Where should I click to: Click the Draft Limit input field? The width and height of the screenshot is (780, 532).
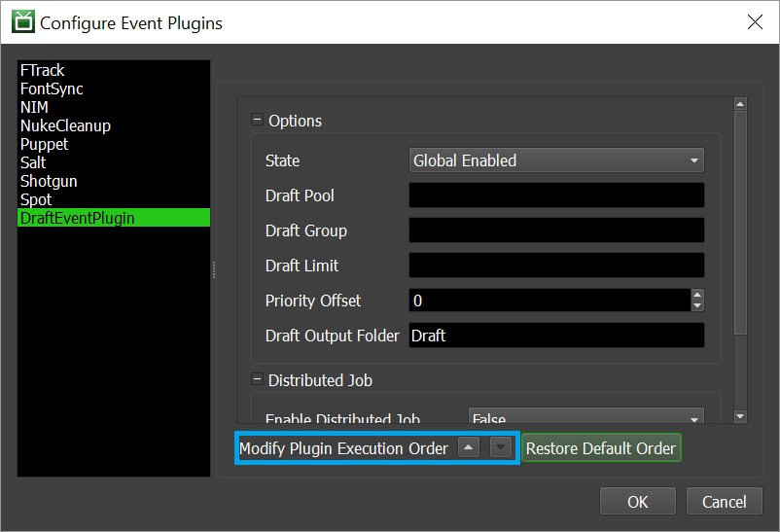point(556,266)
